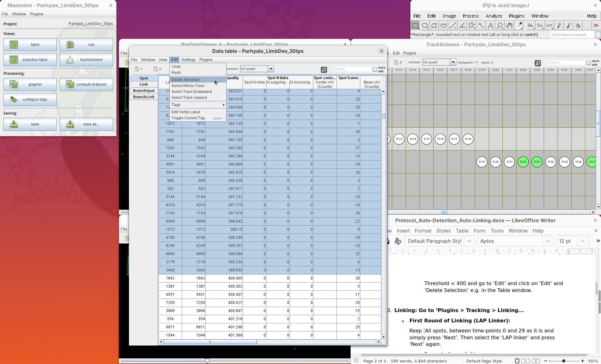Adjust the Writer zoom slider handle
The width and height of the screenshot is (601, 364).
pyautogui.click(x=564, y=361)
